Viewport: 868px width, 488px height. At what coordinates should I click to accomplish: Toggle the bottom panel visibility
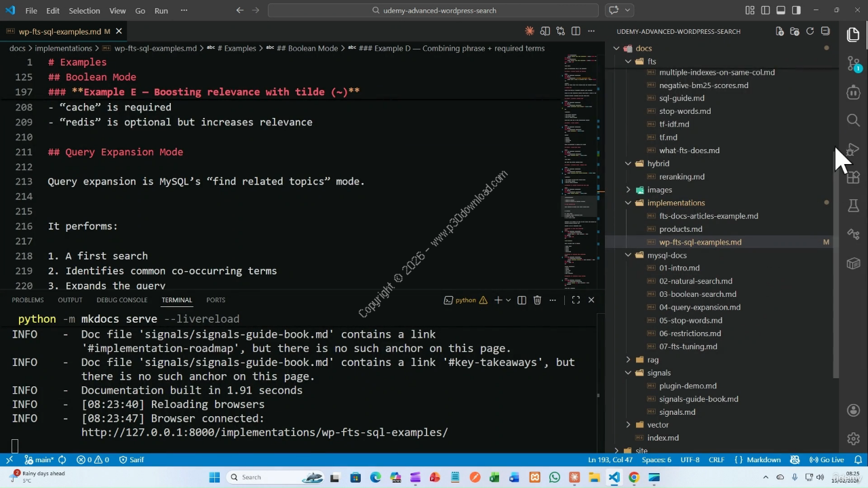click(x=781, y=10)
